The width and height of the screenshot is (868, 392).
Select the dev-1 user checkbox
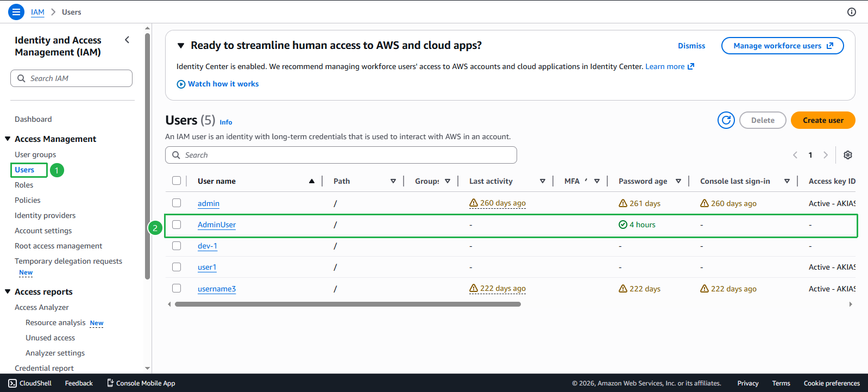[x=177, y=246]
